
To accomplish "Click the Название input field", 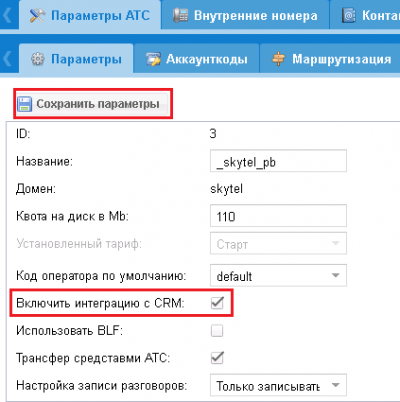I will tap(278, 161).
